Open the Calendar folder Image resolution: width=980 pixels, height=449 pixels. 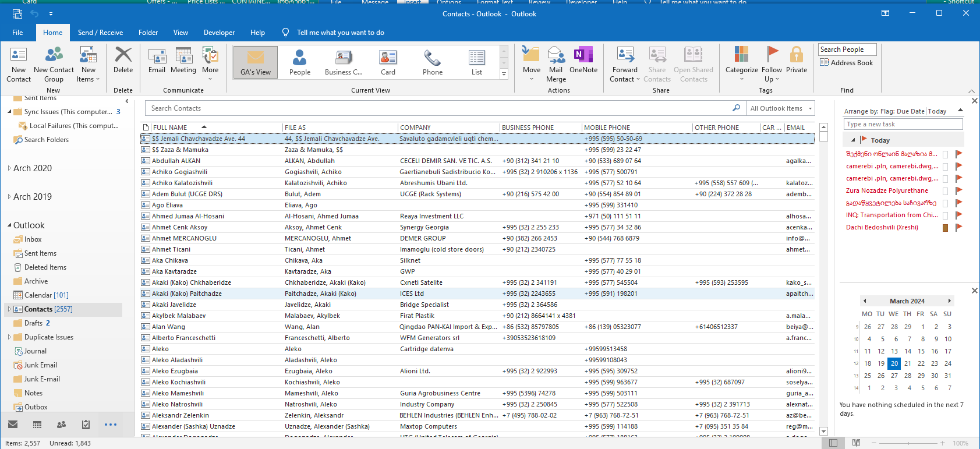click(x=46, y=295)
